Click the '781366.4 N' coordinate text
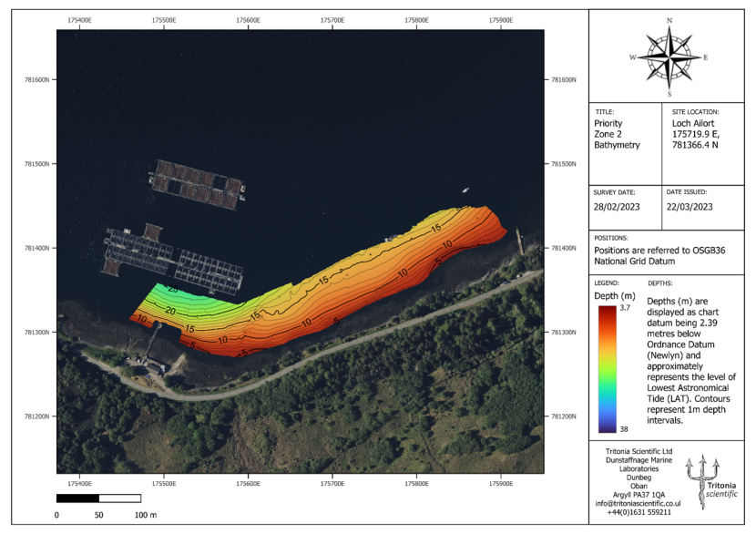This screenshot has height=534, width=756. pos(695,145)
